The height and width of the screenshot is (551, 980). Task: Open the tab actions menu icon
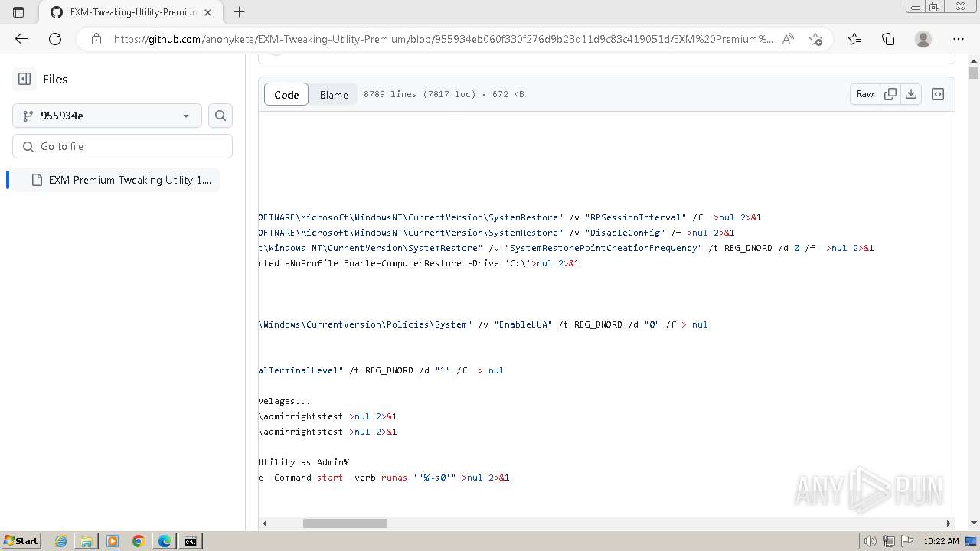(x=18, y=12)
